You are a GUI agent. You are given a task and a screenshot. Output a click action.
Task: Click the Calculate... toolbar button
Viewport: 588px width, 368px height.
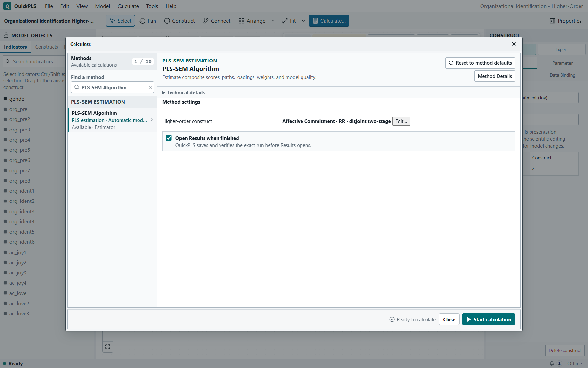tap(329, 21)
